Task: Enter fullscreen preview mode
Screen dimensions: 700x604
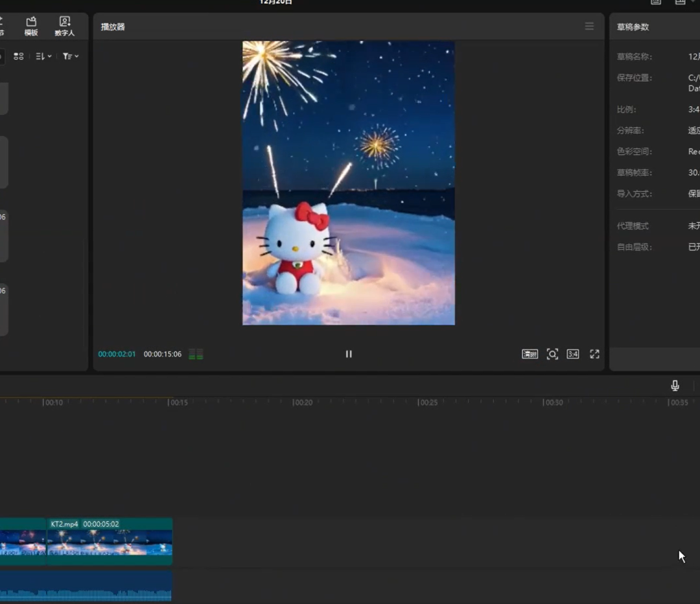Action: pos(594,354)
